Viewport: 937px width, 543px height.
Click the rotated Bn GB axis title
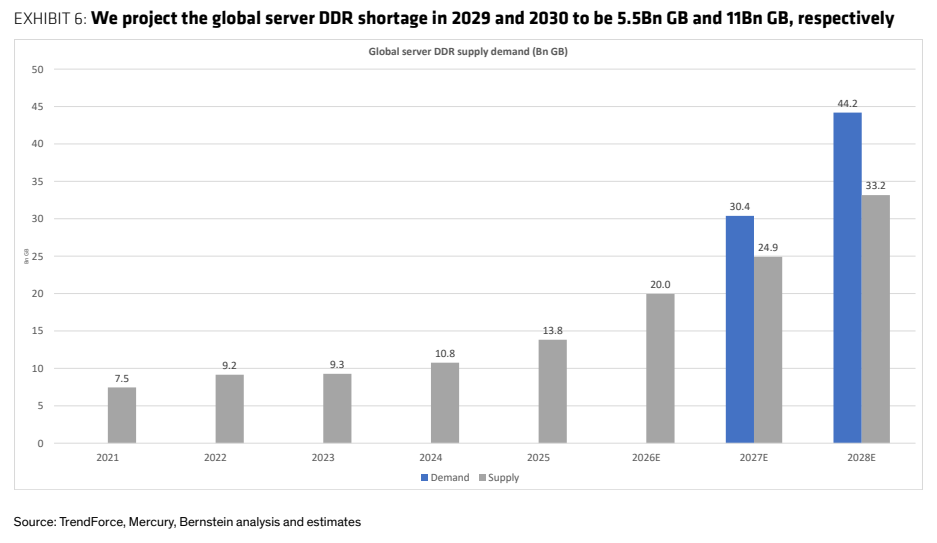[26, 256]
